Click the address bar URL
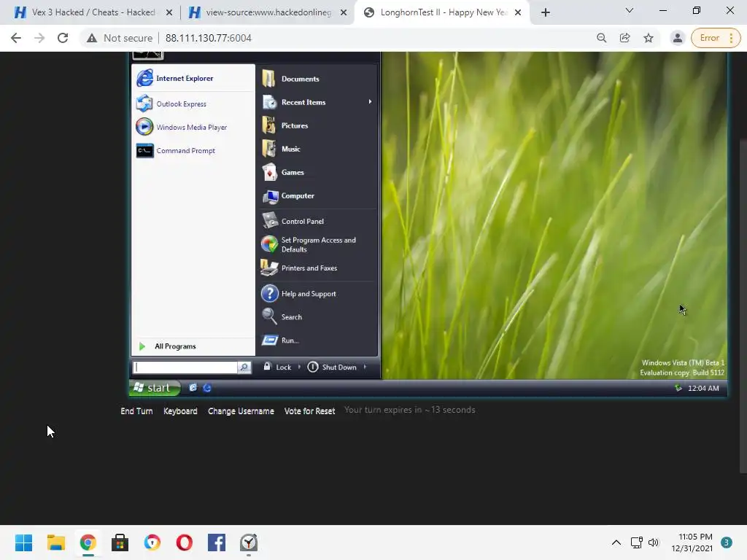The image size is (747, 560). pyautogui.click(x=208, y=38)
